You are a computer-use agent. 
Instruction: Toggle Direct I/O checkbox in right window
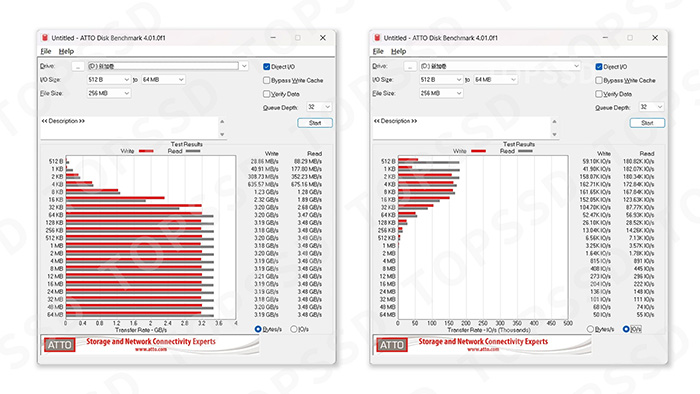(x=599, y=66)
